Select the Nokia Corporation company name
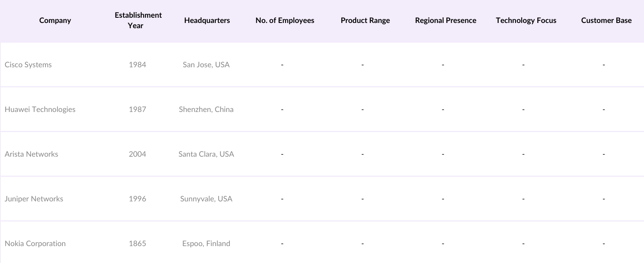 pos(35,244)
